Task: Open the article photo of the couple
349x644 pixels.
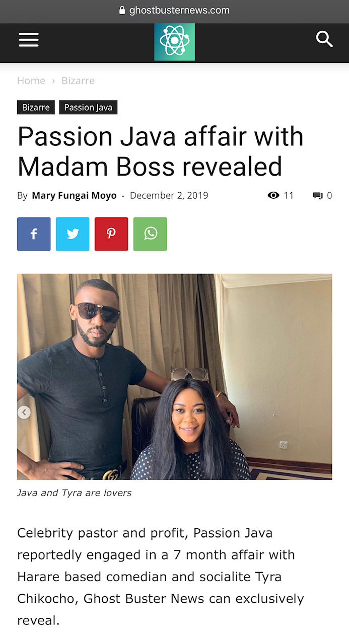Action: (x=174, y=376)
